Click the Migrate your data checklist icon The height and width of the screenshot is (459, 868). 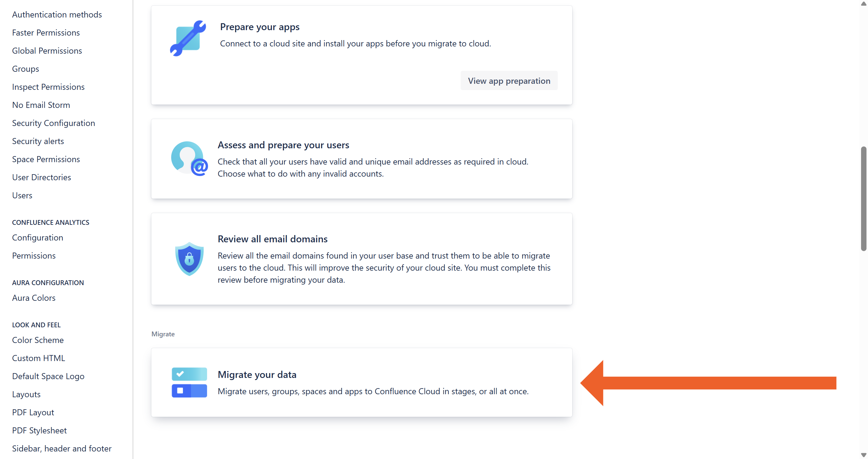pos(189,382)
